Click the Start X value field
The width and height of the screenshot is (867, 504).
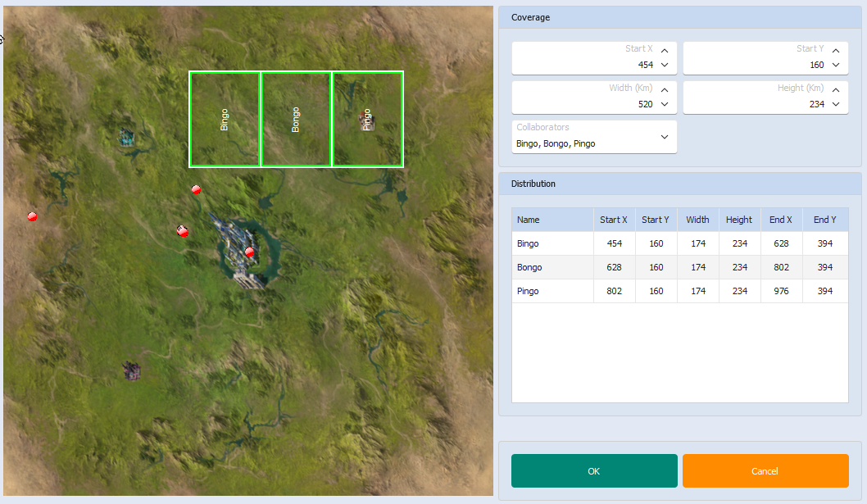tap(586, 64)
